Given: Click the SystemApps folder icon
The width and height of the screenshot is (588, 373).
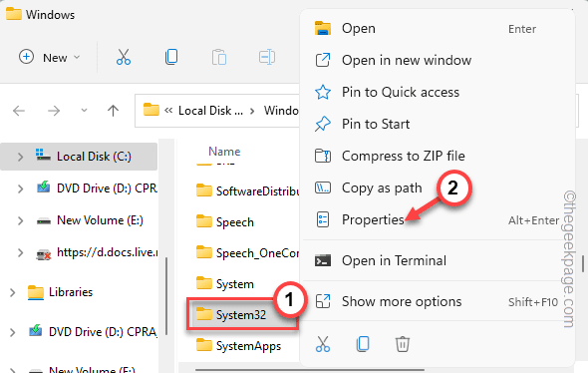Looking at the screenshot, I should pyautogui.click(x=204, y=345).
